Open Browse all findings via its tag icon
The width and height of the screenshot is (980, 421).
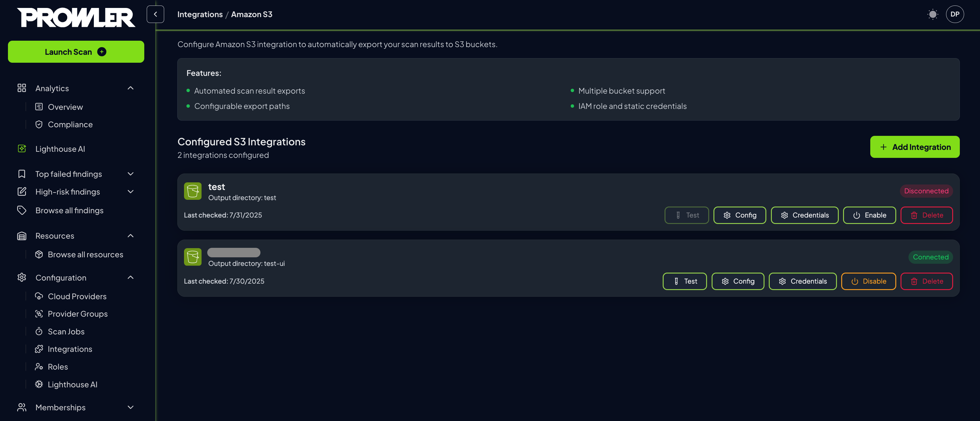click(21, 210)
